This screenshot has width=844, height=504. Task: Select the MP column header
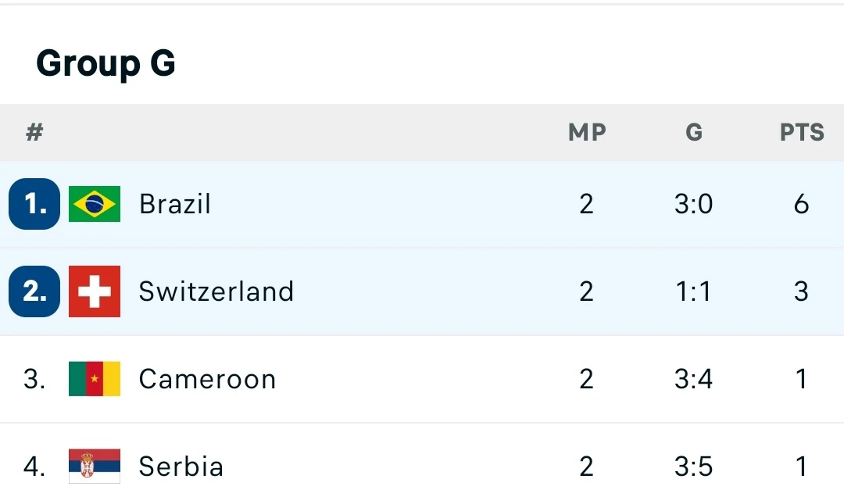[x=587, y=133]
